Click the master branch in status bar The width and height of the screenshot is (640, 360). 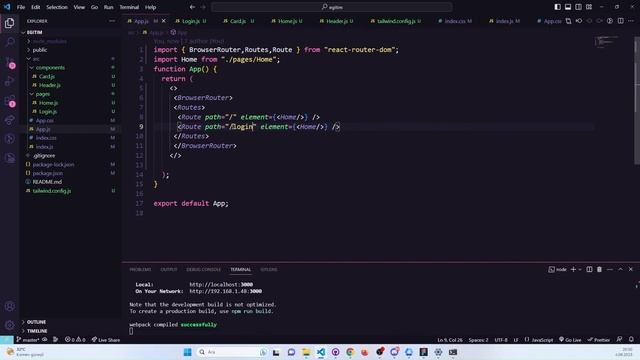pyautogui.click(x=28, y=340)
